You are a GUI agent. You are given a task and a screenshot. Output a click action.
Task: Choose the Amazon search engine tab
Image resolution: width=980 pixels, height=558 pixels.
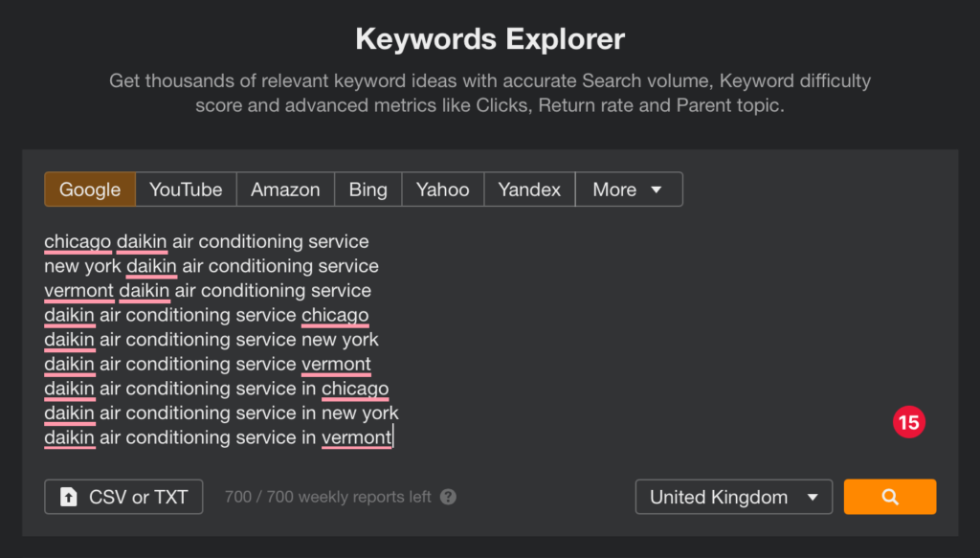click(285, 190)
